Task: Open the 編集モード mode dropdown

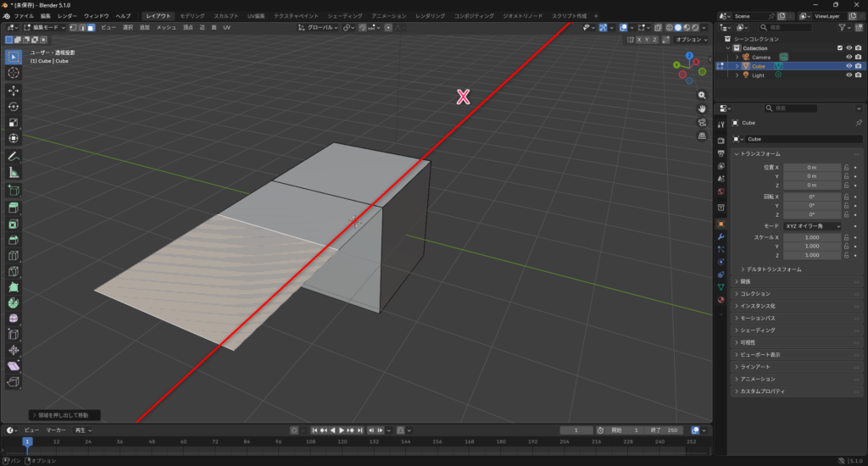Action: 49,28
